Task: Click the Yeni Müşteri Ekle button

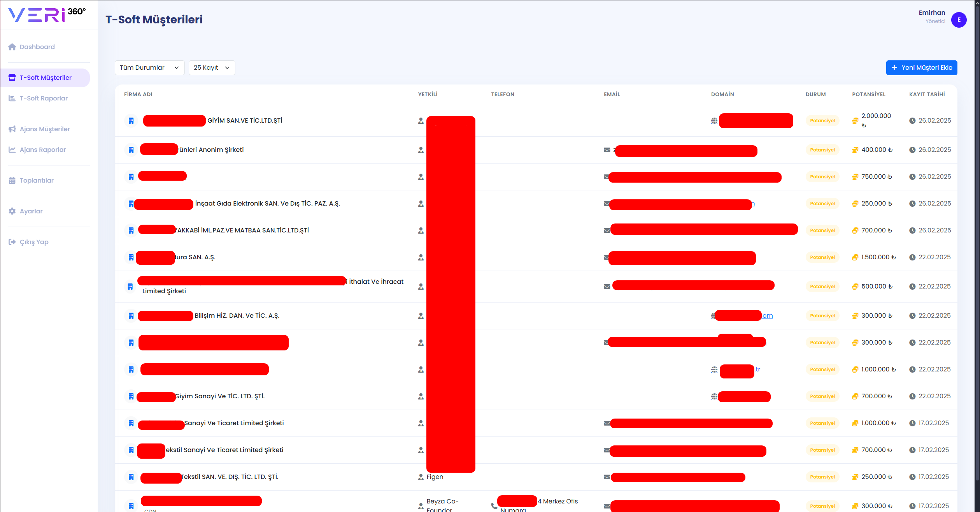Action: [x=922, y=68]
